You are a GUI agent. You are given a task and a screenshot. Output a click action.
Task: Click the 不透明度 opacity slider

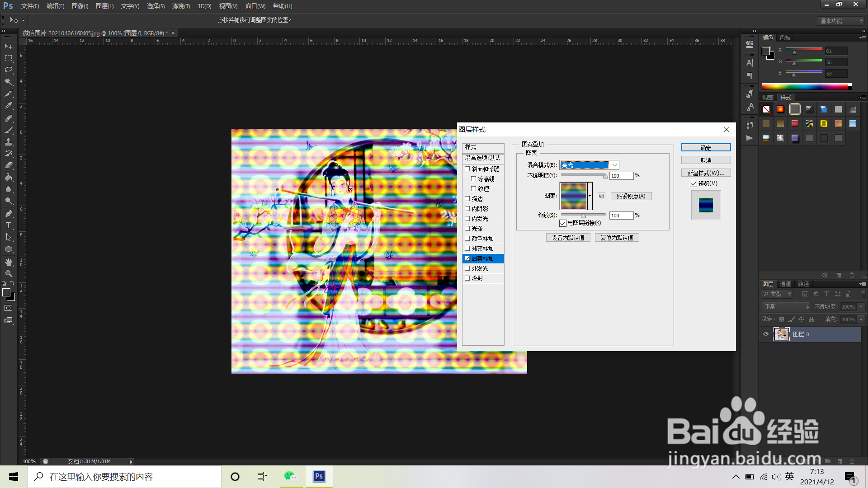click(583, 175)
